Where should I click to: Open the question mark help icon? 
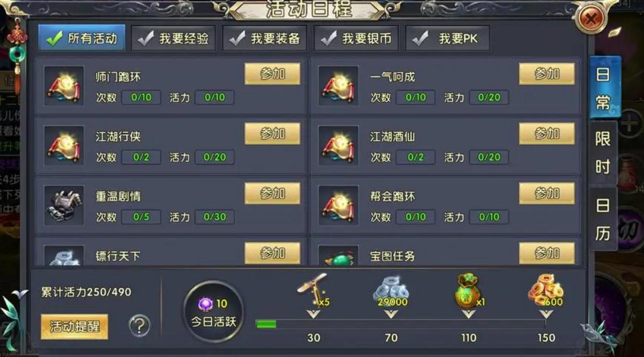tap(140, 326)
